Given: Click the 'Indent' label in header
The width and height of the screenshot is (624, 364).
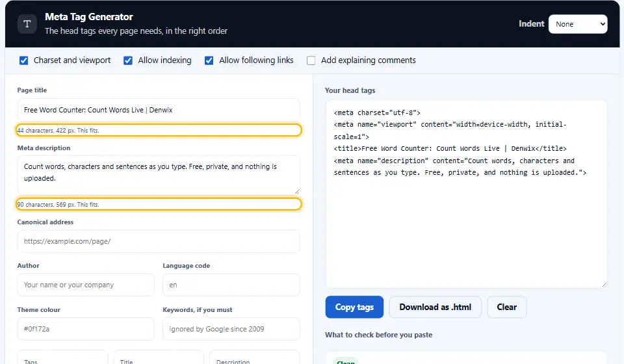Looking at the screenshot, I should [531, 24].
